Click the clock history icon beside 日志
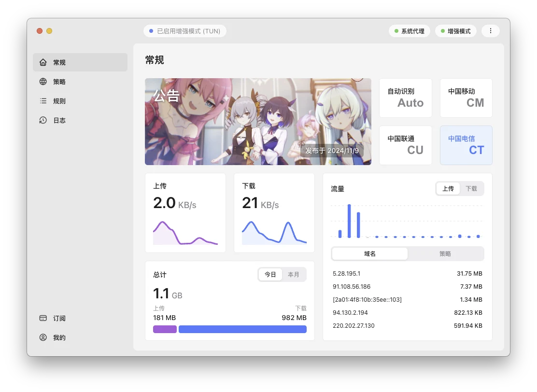This screenshot has width=537, height=392. point(43,120)
